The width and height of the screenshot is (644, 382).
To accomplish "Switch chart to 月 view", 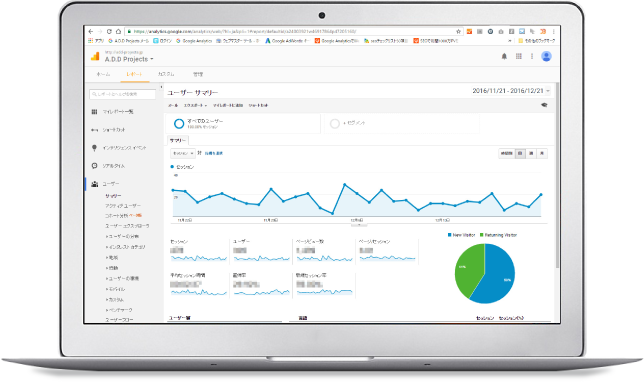I will pos(542,153).
